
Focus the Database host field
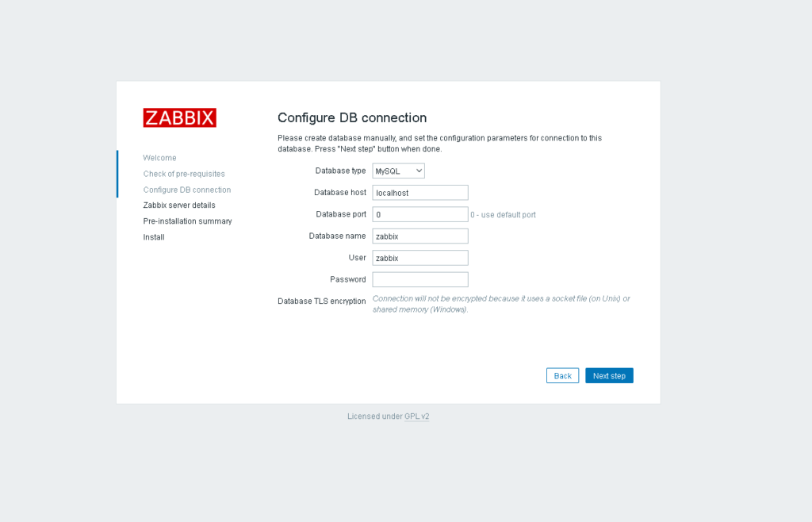pos(420,193)
